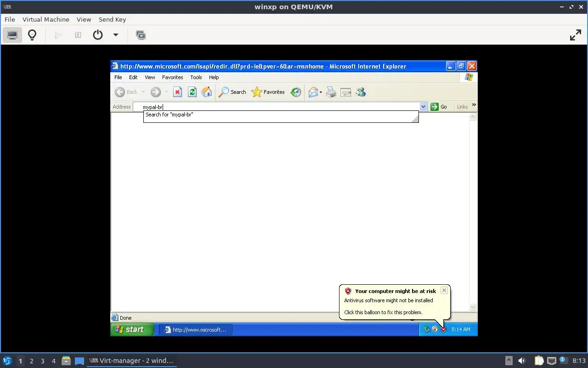Open the address bar dropdown arrow
588x368 pixels.
pyautogui.click(x=423, y=107)
